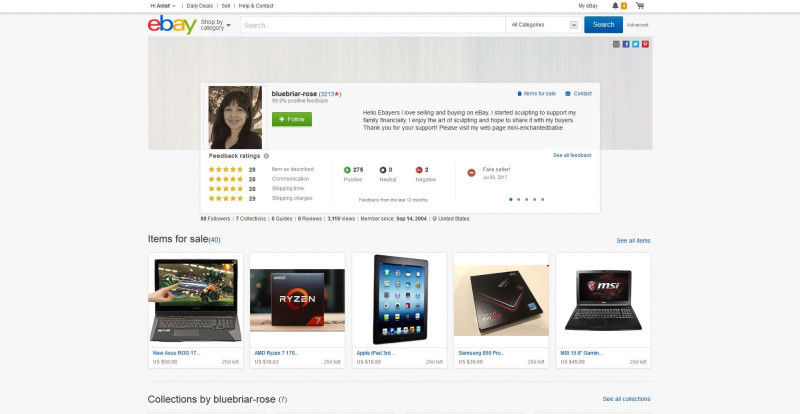The width and height of the screenshot is (800, 414).
Task: Click the See all items link
Action: click(x=633, y=241)
